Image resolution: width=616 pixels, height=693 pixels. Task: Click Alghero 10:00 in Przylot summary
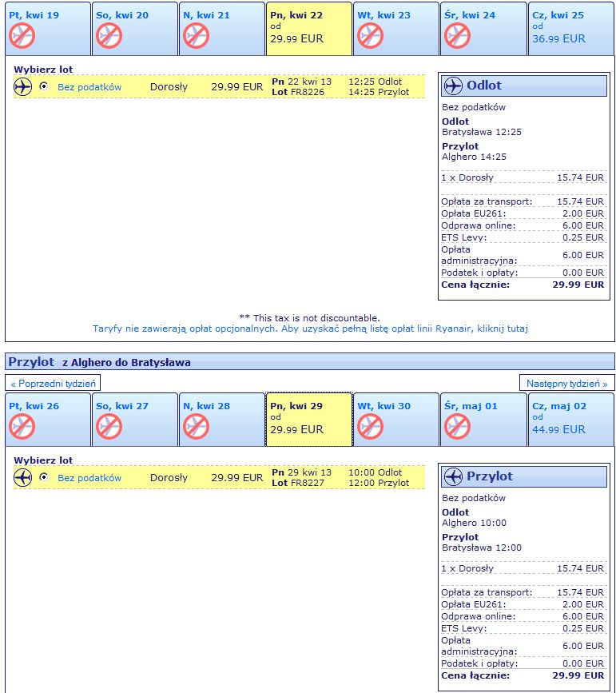click(474, 523)
